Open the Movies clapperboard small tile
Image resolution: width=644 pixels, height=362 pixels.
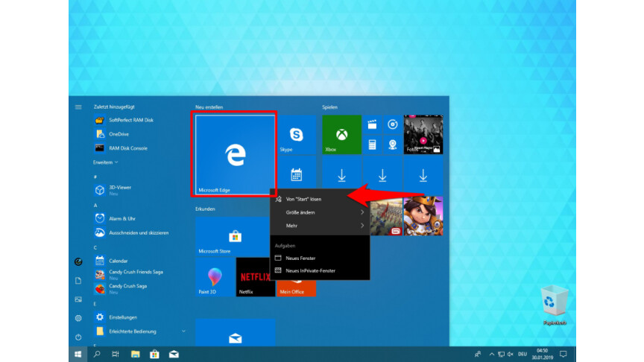pos(372,124)
